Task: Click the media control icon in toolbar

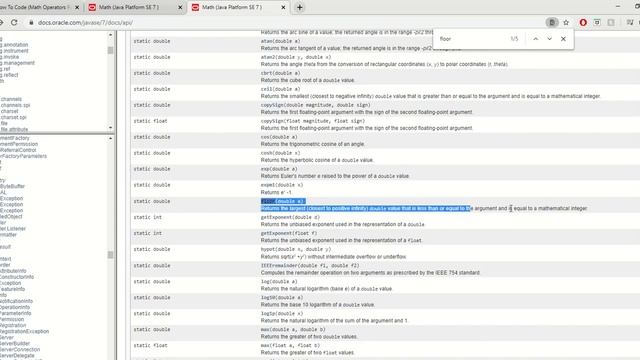Action: tap(630, 22)
